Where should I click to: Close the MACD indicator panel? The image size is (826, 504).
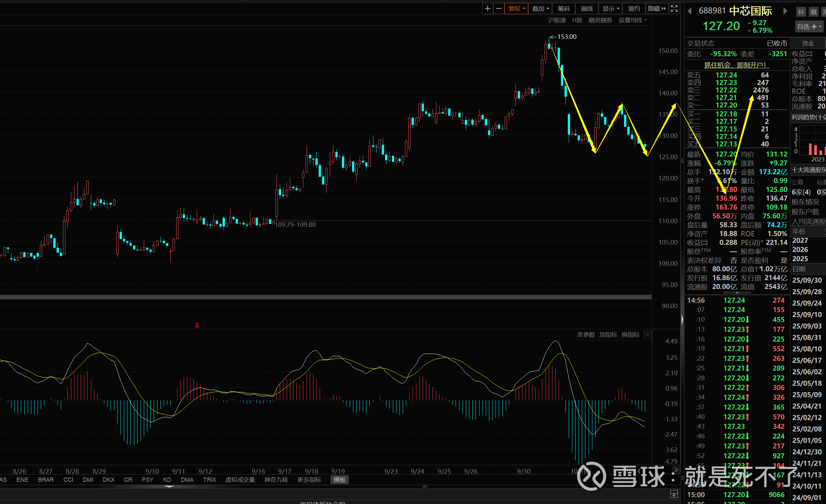tap(648, 335)
